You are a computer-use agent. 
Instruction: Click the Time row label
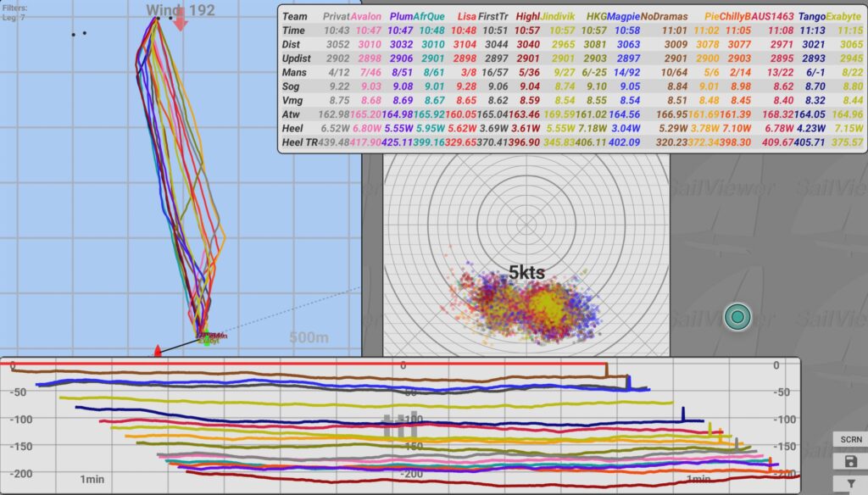click(x=293, y=31)
